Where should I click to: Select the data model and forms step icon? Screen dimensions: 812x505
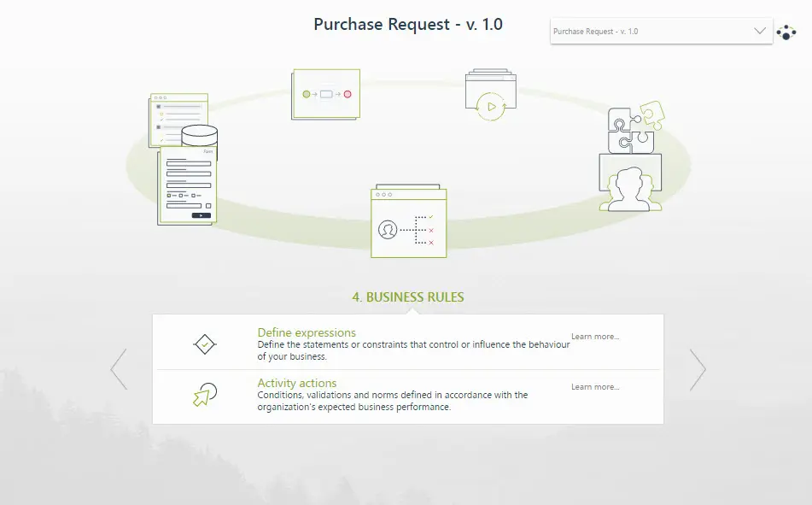pos(184,159)
